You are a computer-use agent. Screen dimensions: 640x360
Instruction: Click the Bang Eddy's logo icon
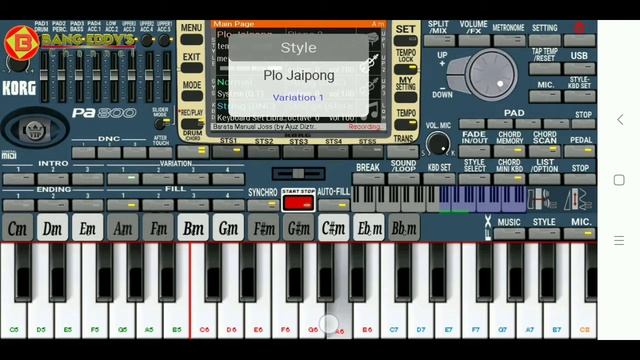tap(22, 42)
